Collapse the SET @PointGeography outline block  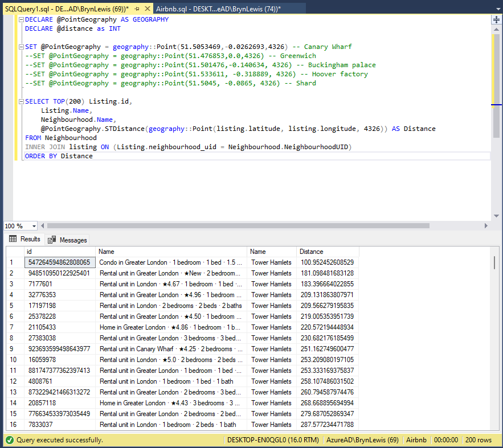21,47
